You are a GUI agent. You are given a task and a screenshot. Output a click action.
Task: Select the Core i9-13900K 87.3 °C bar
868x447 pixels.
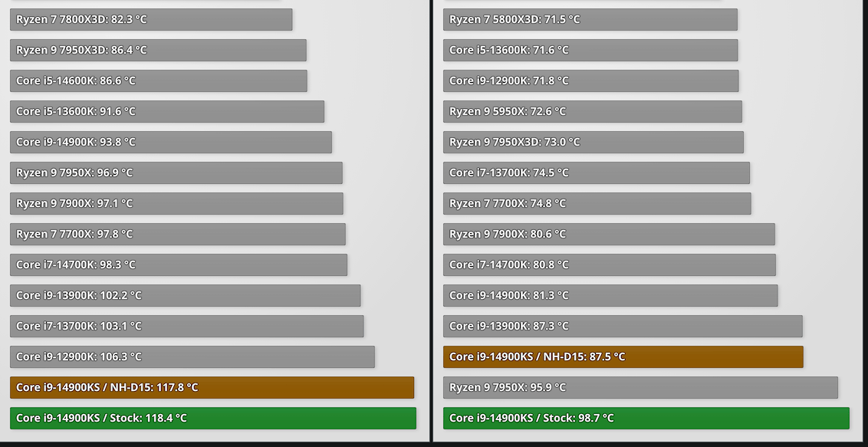click(623, 327)
